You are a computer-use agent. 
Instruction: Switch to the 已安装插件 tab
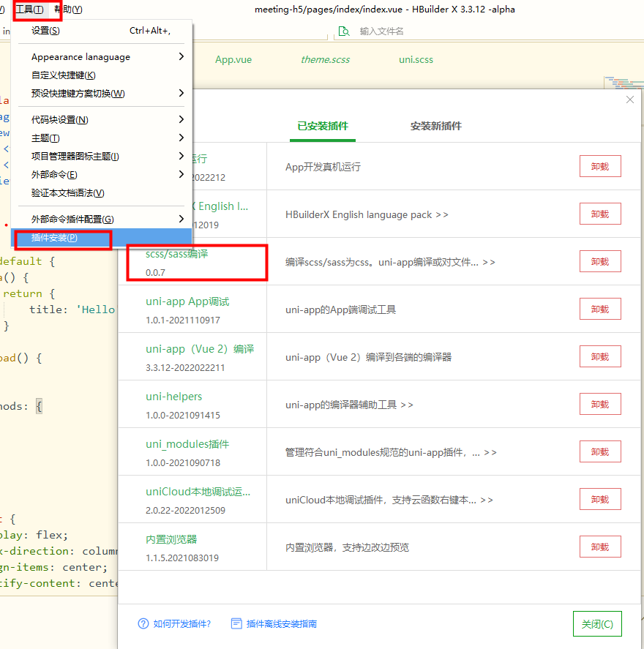(322, 125)
